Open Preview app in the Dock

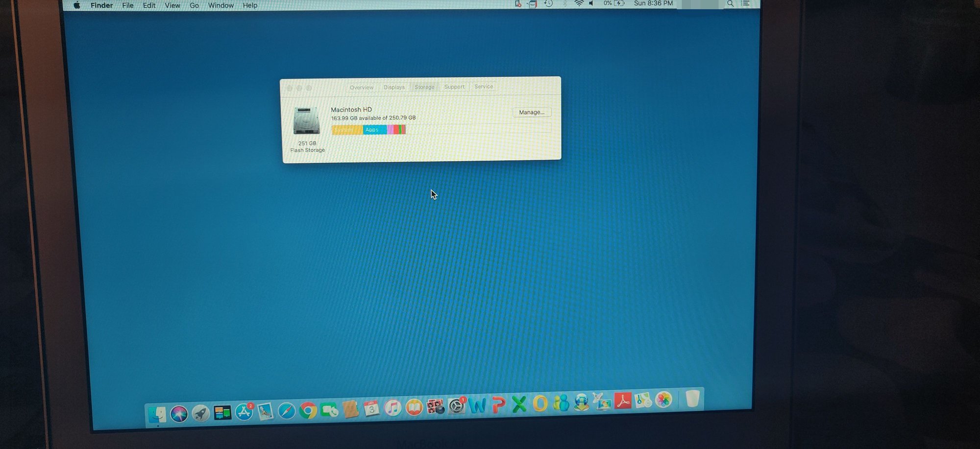click(266, 411)
